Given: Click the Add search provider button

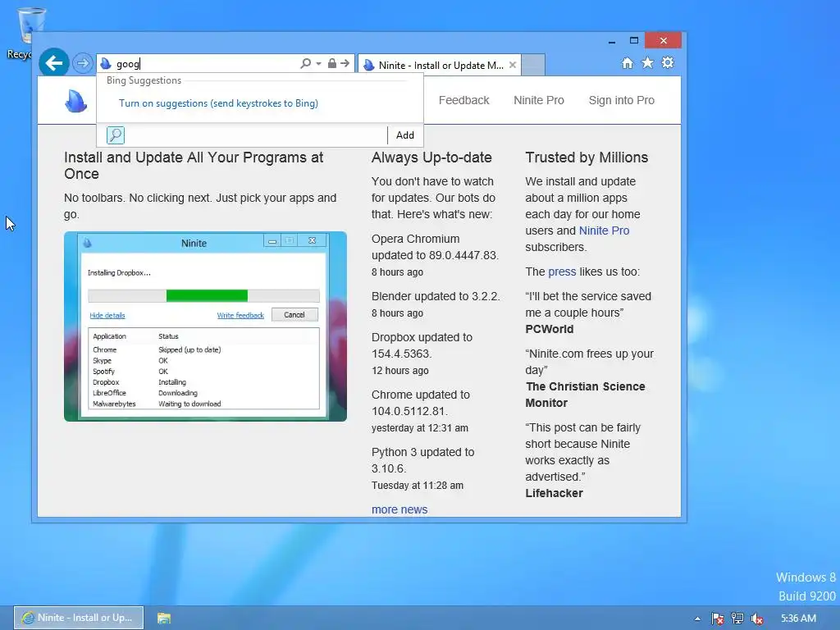Looking at the screenshot, I should 405,135.
